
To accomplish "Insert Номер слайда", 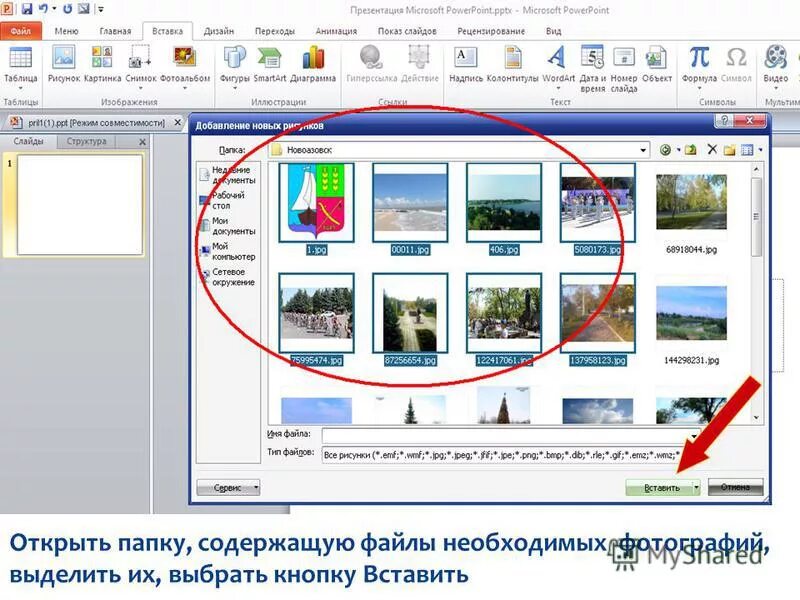I will [623, 69].
